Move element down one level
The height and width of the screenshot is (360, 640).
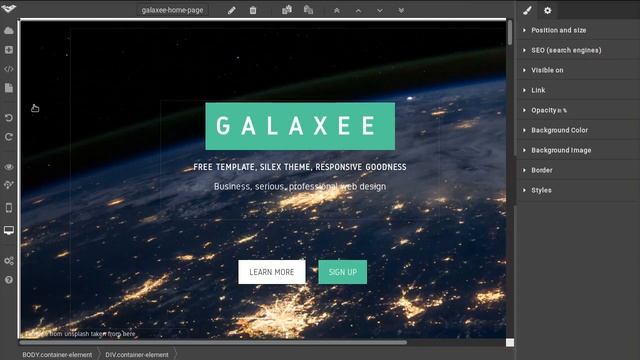coord(380,11)
